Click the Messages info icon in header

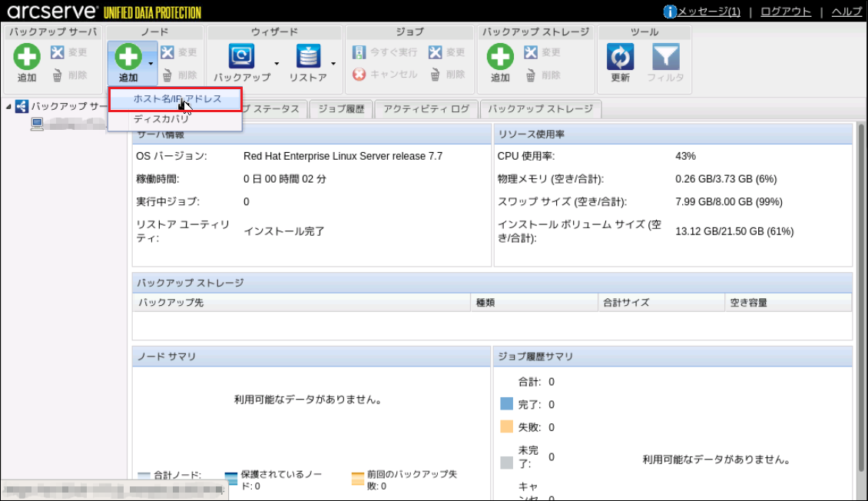click(x=670, y=12)
